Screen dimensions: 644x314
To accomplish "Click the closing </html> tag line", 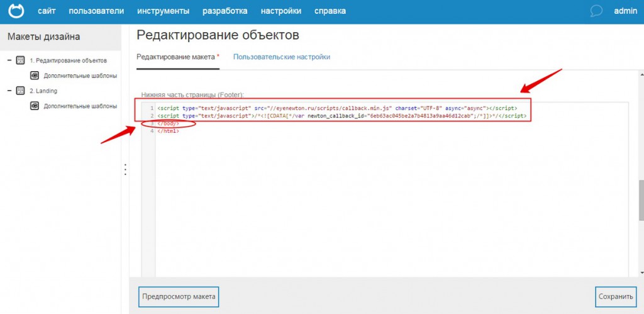I will [168, 132].
